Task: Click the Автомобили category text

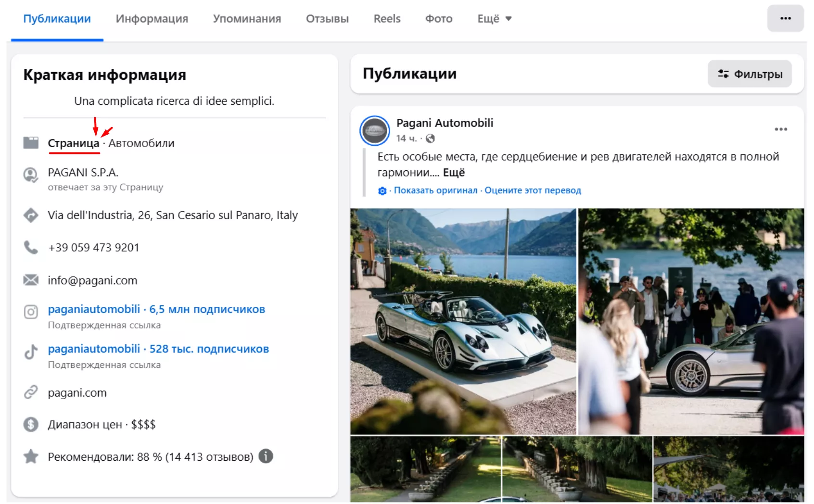Action: tap(141, 143)
